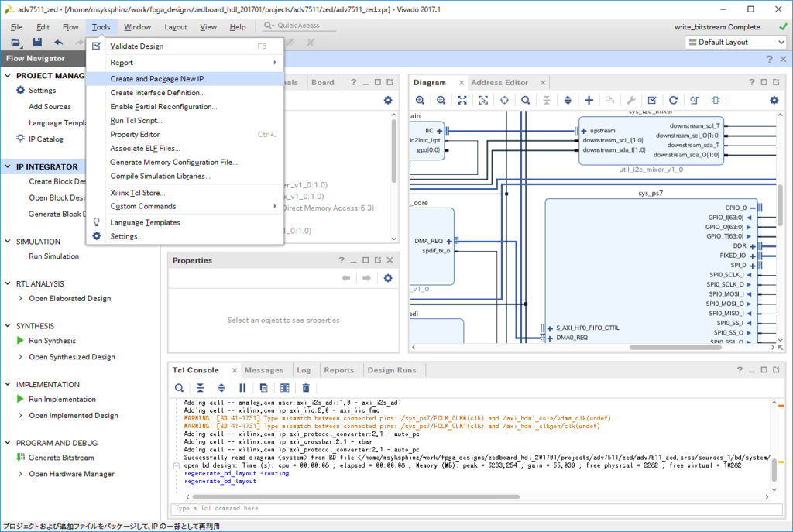793x532 pixels.
Task: Click the Tcl command input field
Action: pos(476,508)
